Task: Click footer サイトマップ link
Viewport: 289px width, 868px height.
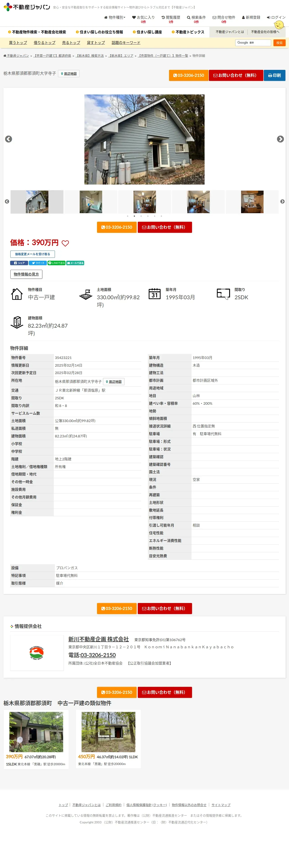Action: [221, 805]
